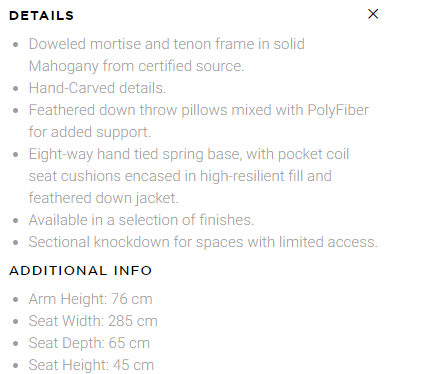Click the bullet point beside Arm Height
The height and width of the screenshot is (374, 423).
coord(15,299)
